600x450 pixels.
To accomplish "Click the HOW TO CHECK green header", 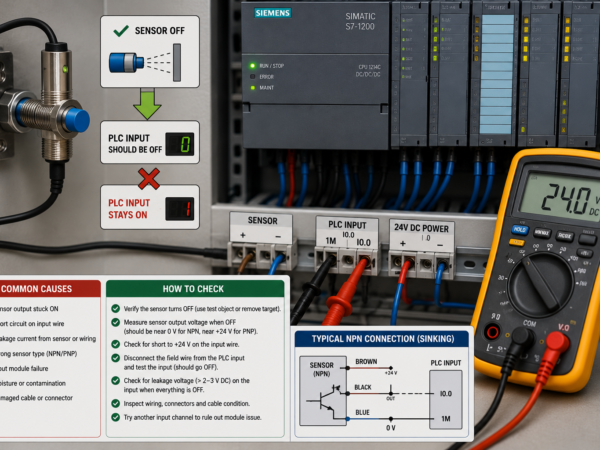I will click(x=195, y=289).
